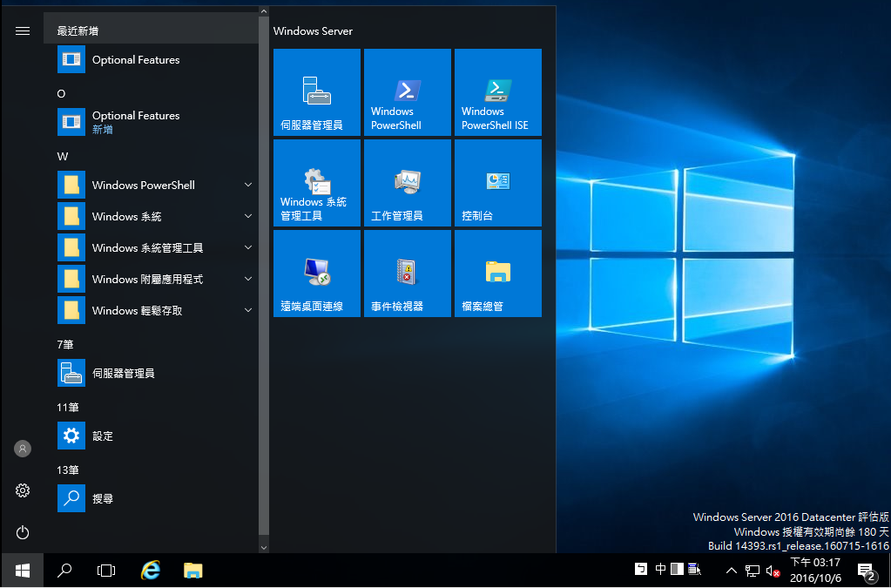Show hidden tray icons chevron
This screenshot has width=891, height=588.
click(x=732, y=571)
